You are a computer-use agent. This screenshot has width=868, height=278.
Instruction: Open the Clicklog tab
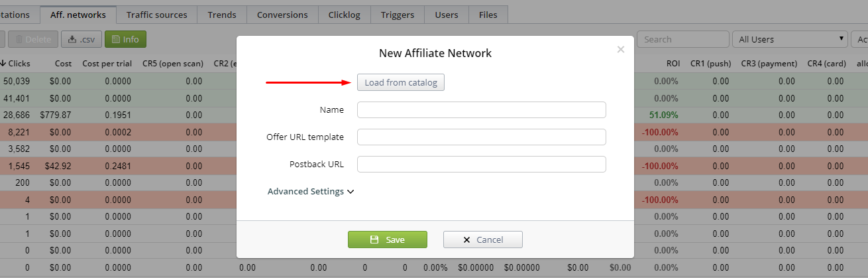pyautogui.click(x=345, y=15)
